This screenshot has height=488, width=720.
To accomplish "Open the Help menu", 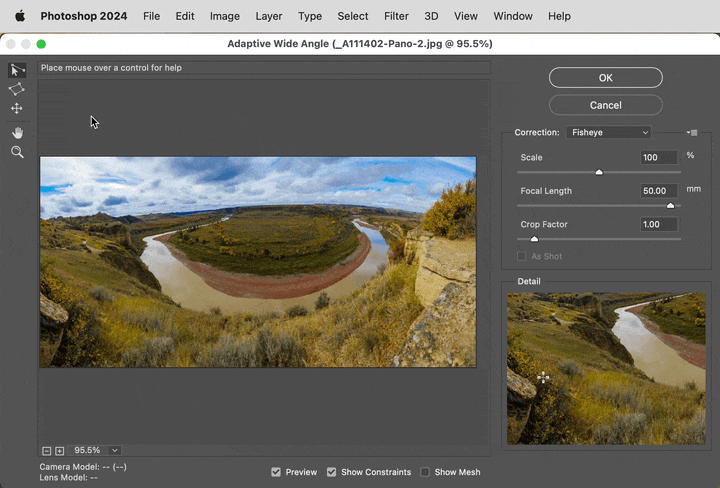I will point(559,17).
